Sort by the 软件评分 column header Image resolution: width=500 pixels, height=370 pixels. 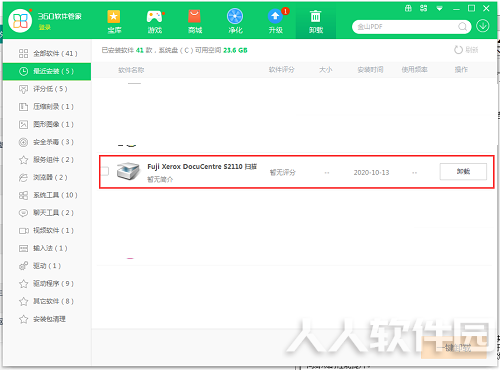click(282, 70)
